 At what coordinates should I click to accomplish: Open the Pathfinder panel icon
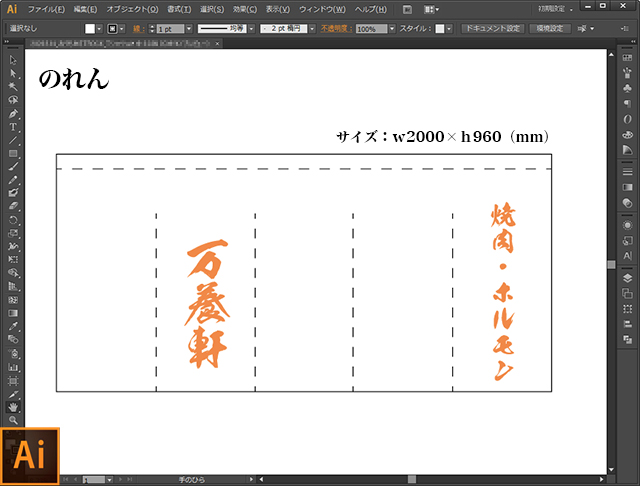point(627,340)
